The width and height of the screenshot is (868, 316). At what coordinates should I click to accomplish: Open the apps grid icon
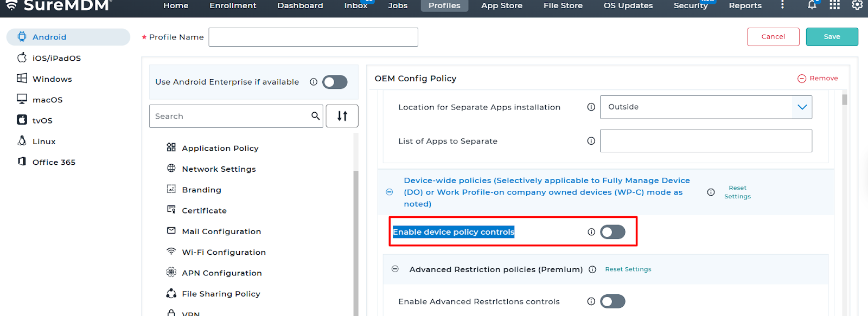click(834, 5)
